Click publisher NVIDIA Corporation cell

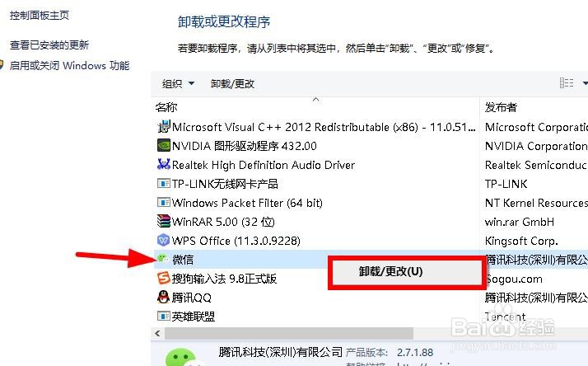[536, 146]
